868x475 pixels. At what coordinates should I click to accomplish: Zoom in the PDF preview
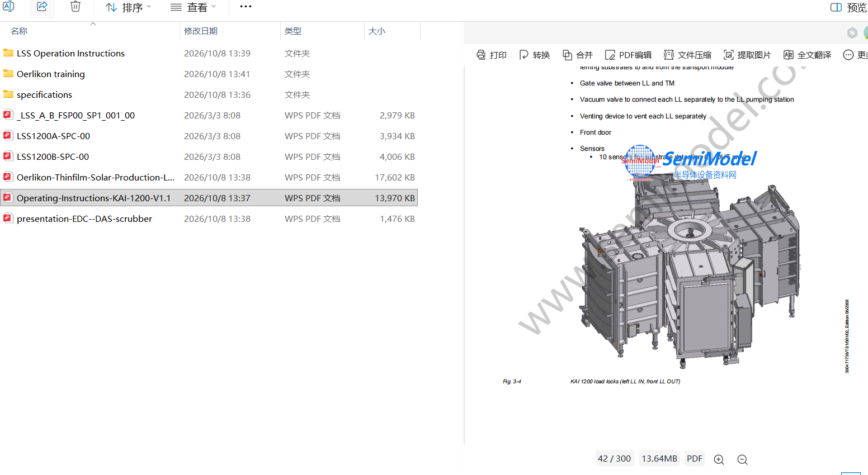click(x=719, y=459)
